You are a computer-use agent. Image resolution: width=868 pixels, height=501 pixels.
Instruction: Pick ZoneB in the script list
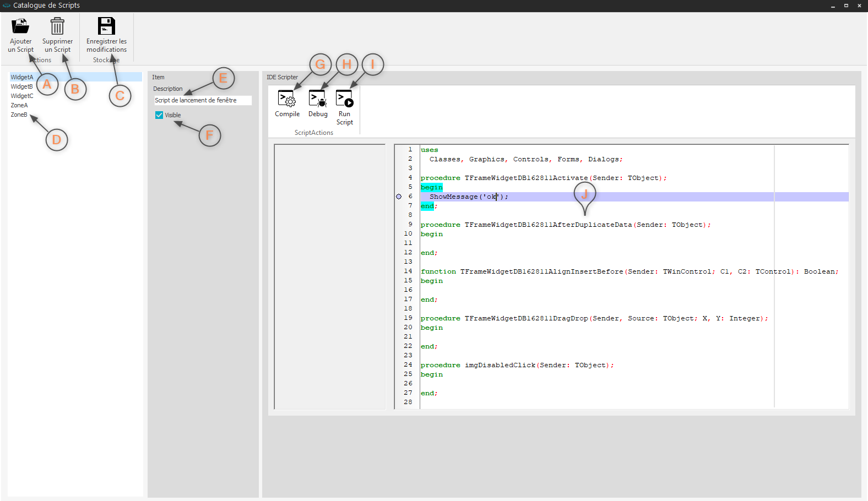(19, 115)
